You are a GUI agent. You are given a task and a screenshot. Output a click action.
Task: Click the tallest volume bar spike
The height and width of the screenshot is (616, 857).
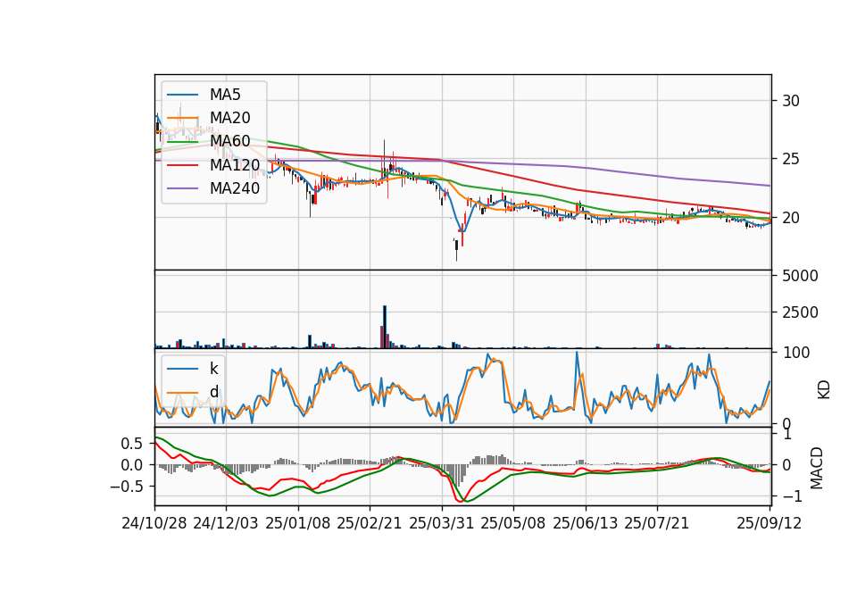(x=385, y=327)
